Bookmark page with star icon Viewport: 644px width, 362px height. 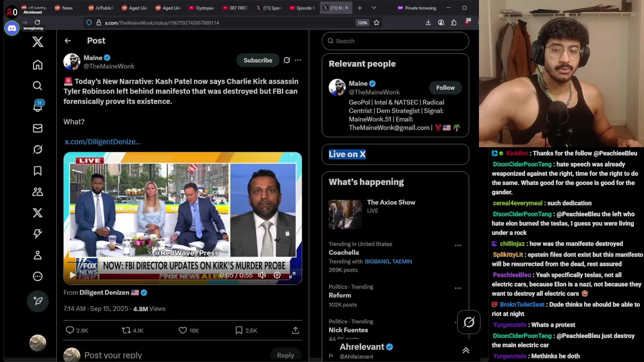point(376,23)
